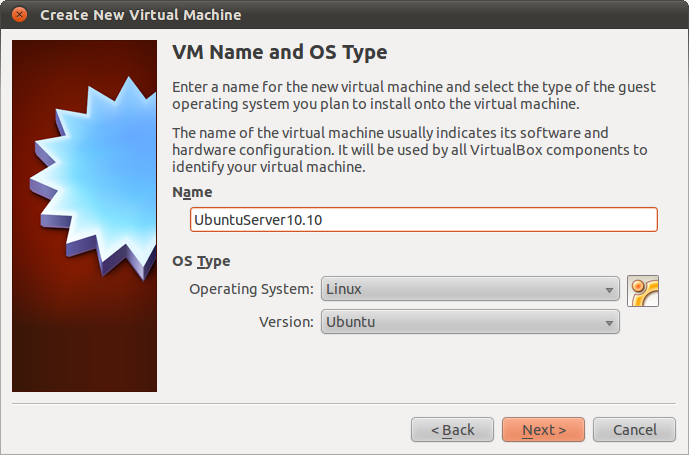Close the Create New Virtual Machine window
The height and width of the screenshot is (455, 689).
pyautogui.click(x=19, y=15)
